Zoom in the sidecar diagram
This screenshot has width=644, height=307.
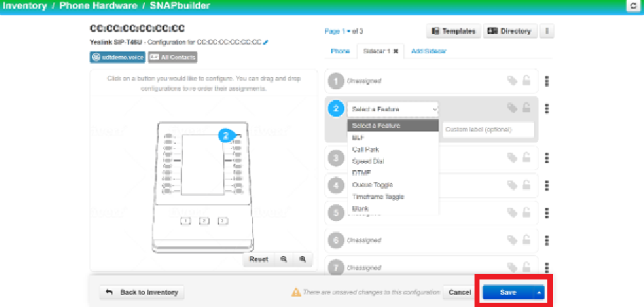(303, 260)
